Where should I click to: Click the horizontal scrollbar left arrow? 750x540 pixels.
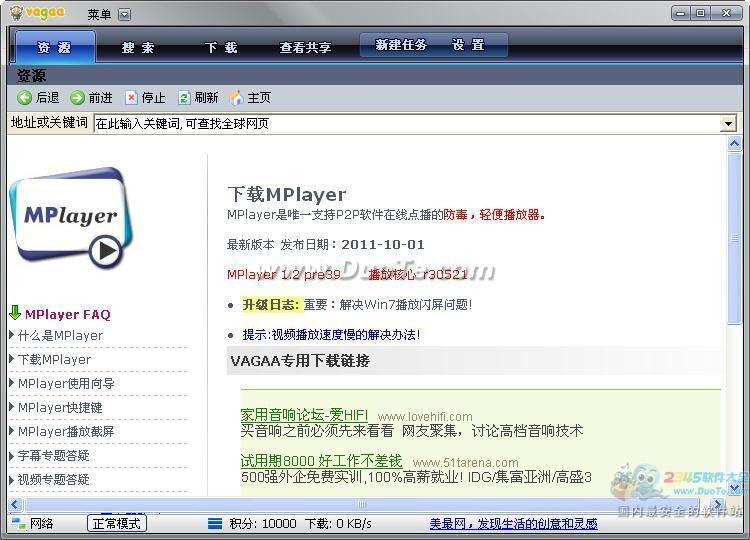click(x=15, y=504)
